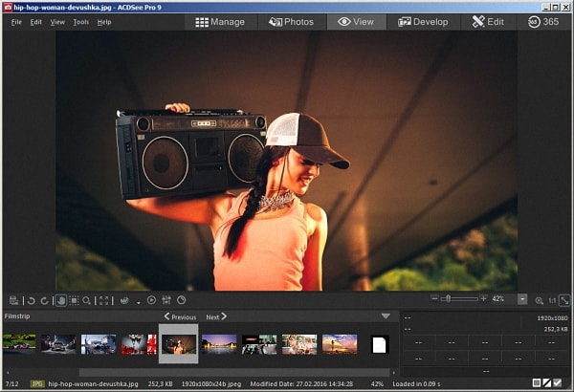The height and width of the screenshot is (392, 574).
Task: Toggle the diagonal half-filled status bar icon
Action: coord(547,383)
